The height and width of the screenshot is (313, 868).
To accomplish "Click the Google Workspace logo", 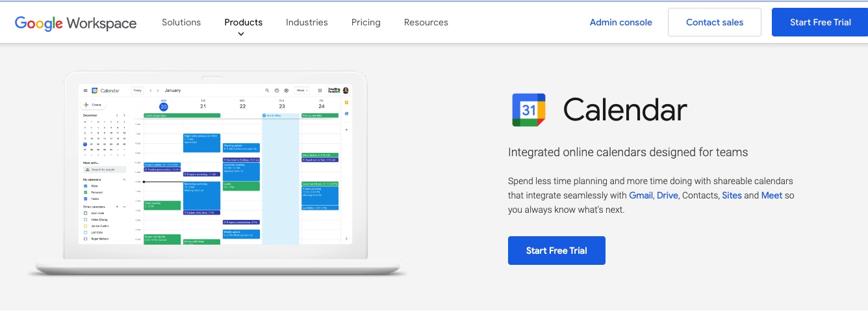I will pyautogui.click(x=76, y=23).
